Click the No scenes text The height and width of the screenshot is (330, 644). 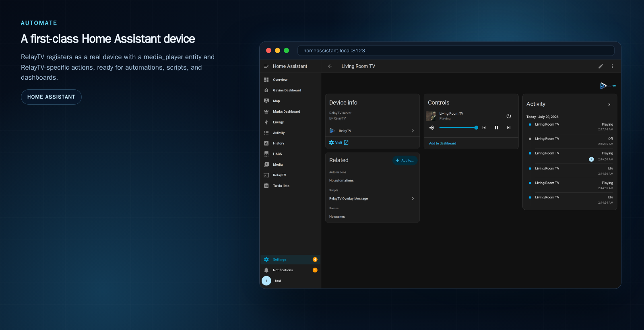(337, 217)
